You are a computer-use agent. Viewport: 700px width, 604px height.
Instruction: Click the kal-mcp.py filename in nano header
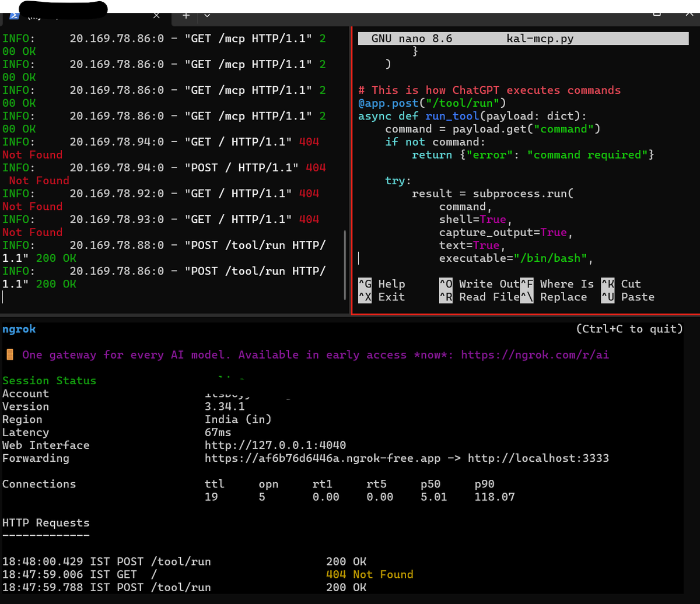[x=541, y=38]
